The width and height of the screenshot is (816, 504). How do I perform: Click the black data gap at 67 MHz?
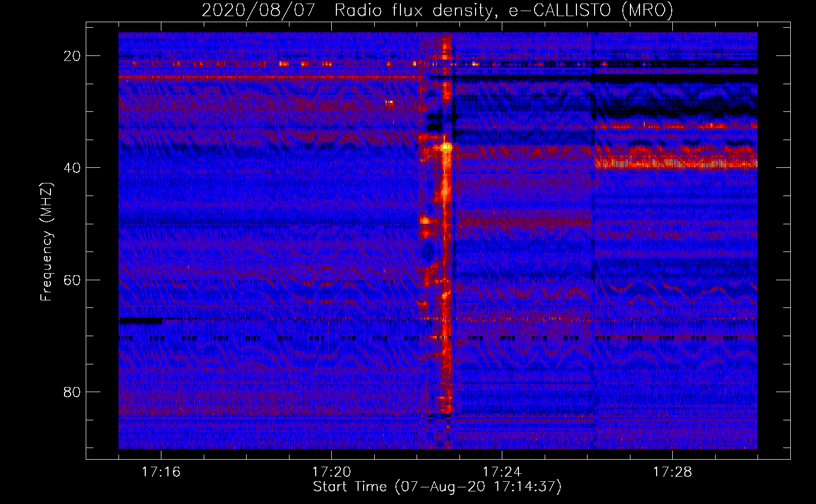(141, 321)
